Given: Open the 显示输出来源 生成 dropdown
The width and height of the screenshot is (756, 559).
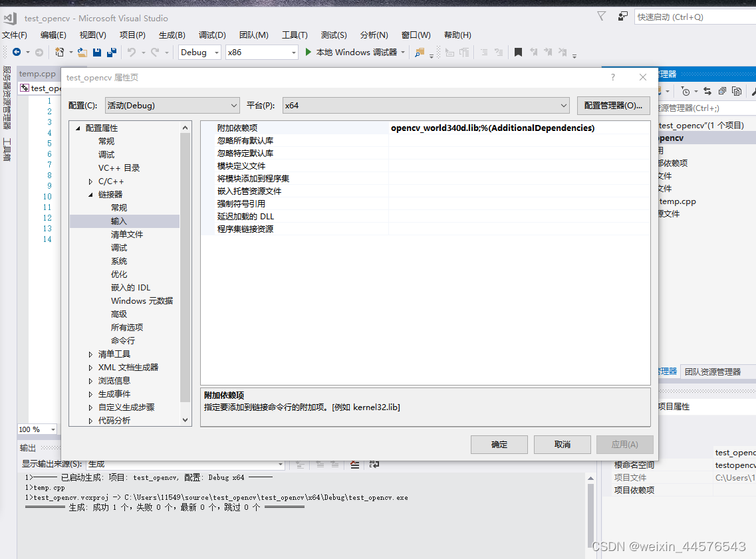Looking at the screenshot, I should 186,464.
